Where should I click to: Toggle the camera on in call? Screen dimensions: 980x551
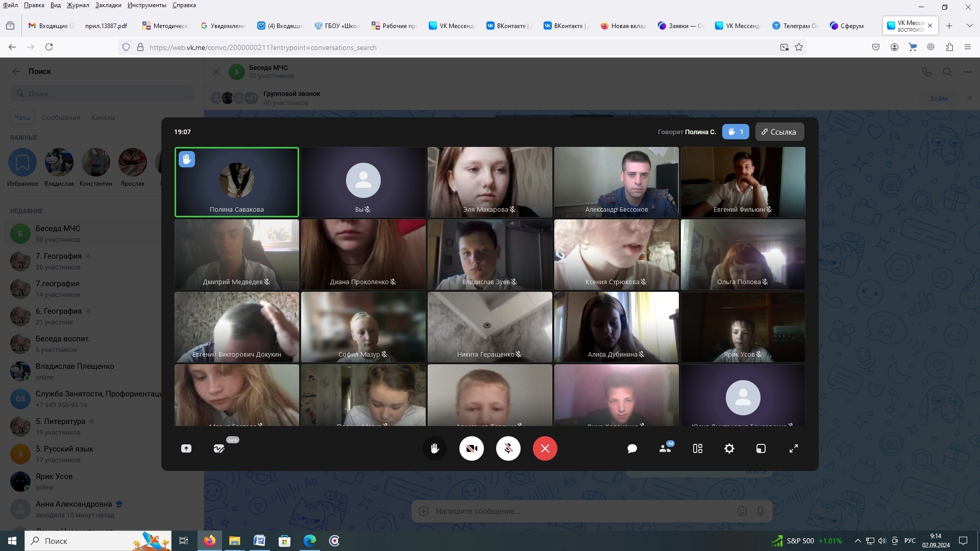[x=472, y=448]
